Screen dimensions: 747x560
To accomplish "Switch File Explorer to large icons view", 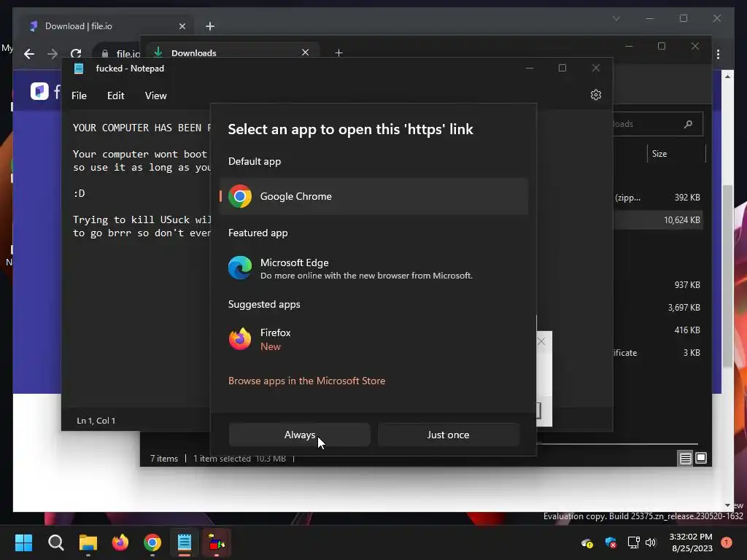I will click(701, 458).
